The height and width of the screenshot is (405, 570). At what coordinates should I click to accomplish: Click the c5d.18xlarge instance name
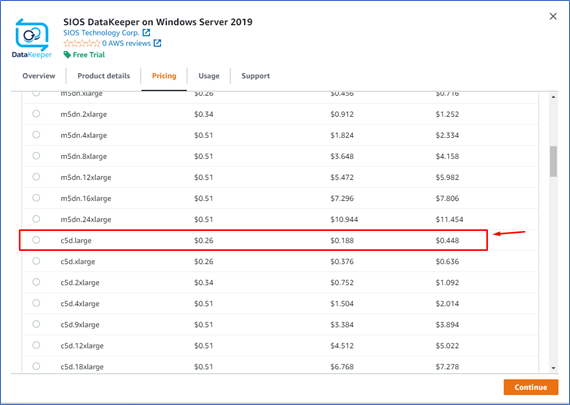[82, 367]
